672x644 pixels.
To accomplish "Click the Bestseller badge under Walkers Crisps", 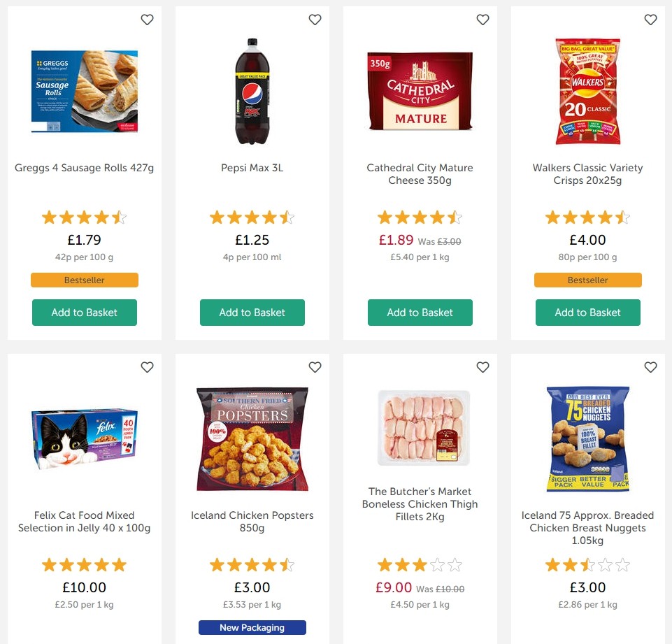I will pos(587,280).
